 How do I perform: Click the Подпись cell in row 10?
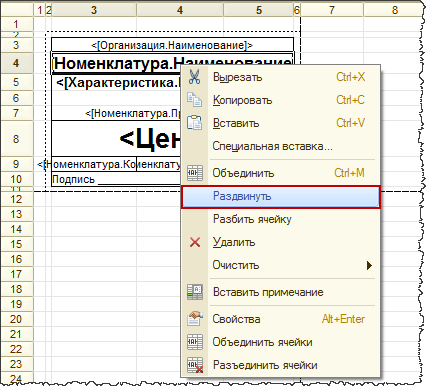tap(117, 179)
